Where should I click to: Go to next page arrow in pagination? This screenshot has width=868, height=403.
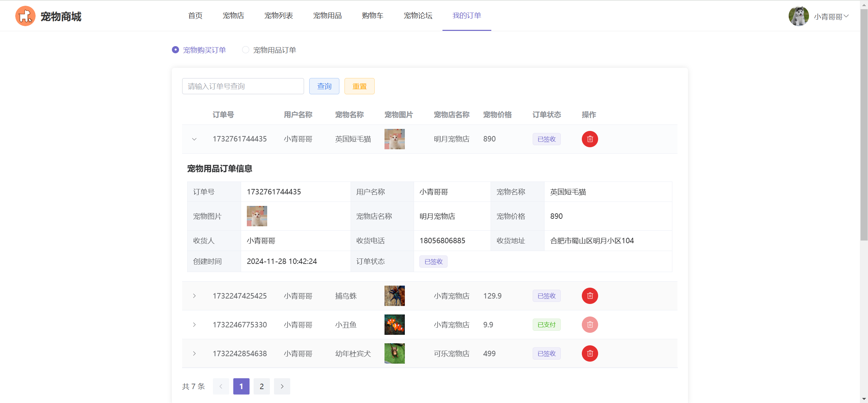click(282, 386)
